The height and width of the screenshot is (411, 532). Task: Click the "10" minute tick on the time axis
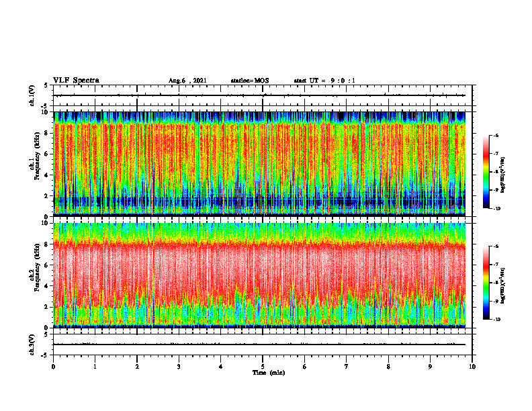(x=472, y=367)
